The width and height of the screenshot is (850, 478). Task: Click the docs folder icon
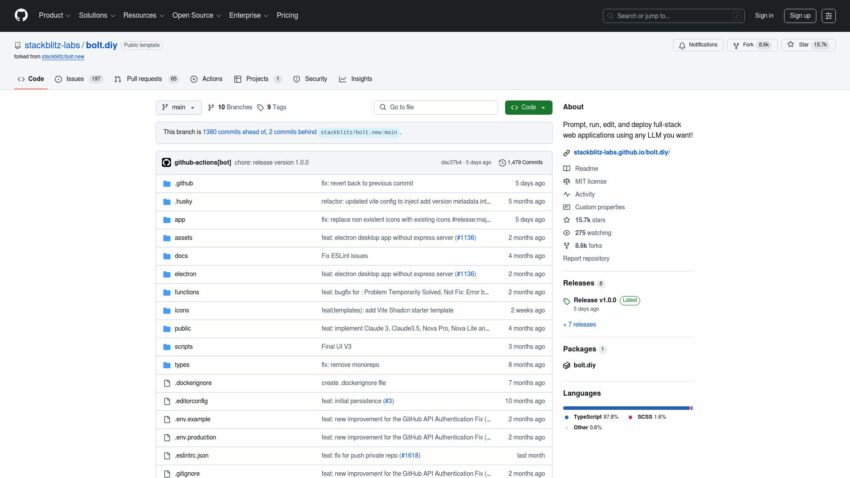pyautogui.click(x=167, y=256)
